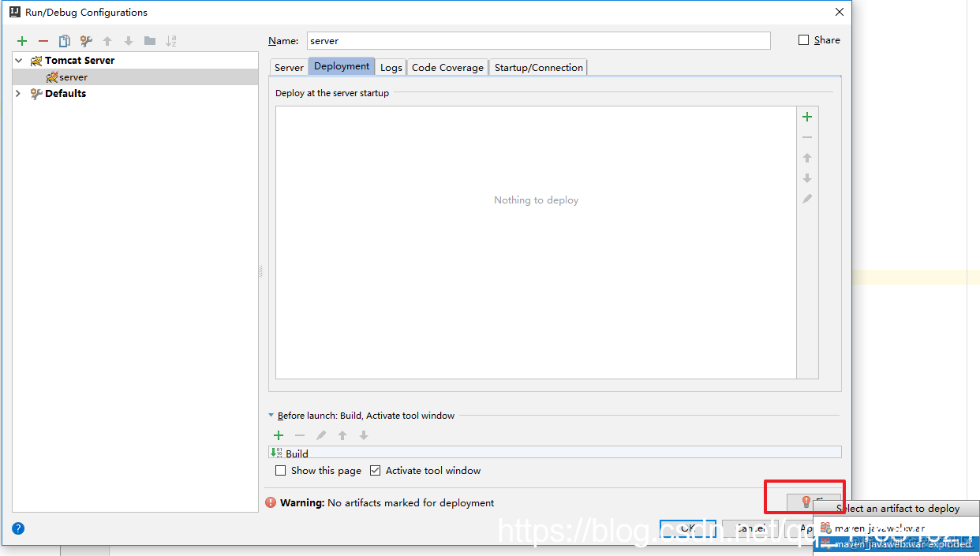The width and height of the screenshot is (980, 556).
Task: Edit the Before launch task with the pencil icon
Action: click(x=321, y=435)
